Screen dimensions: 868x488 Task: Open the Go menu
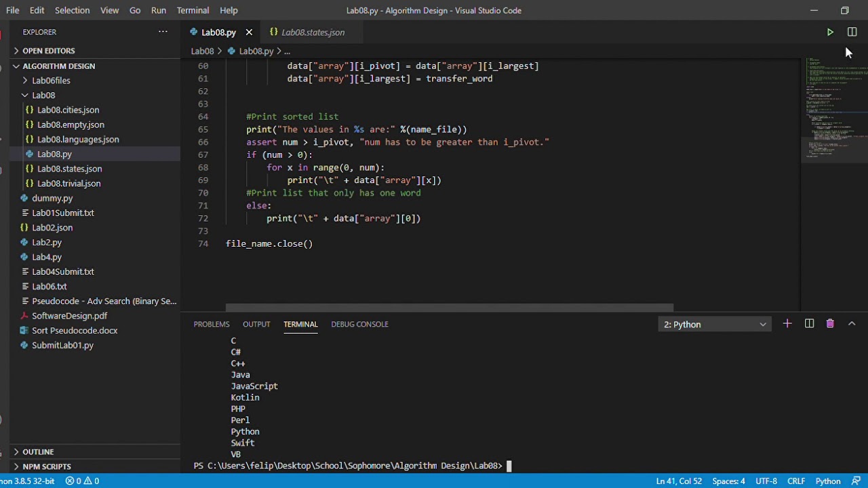tap(135, 10)
